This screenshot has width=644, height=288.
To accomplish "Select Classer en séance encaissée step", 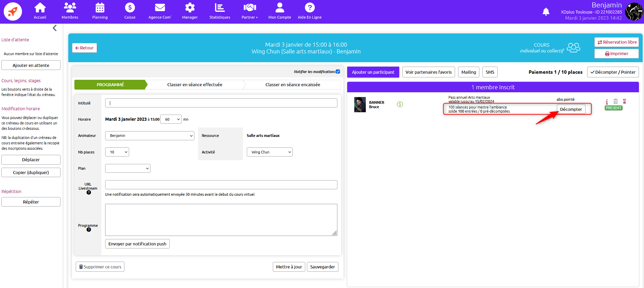I will pos(293,85).
